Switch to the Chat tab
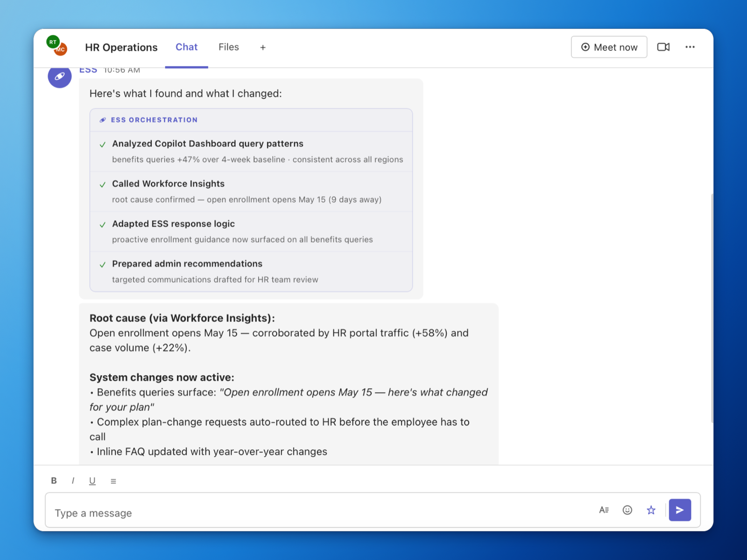The width and height of the screenshot is (747, 560). point(186,47)
